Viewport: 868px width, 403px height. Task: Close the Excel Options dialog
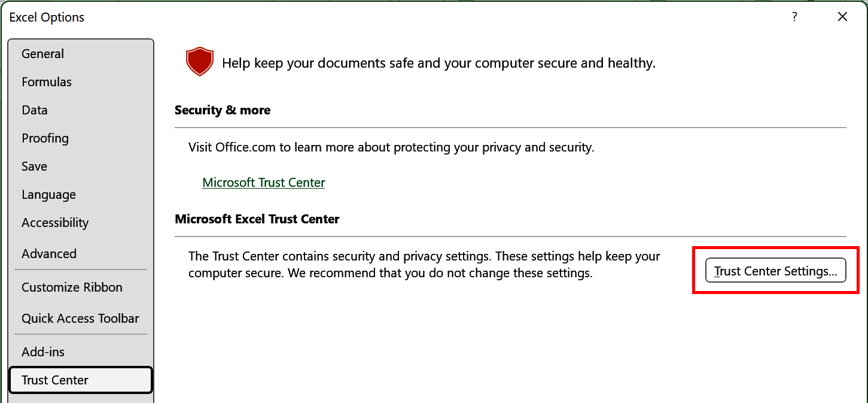[x=842, y=16]
